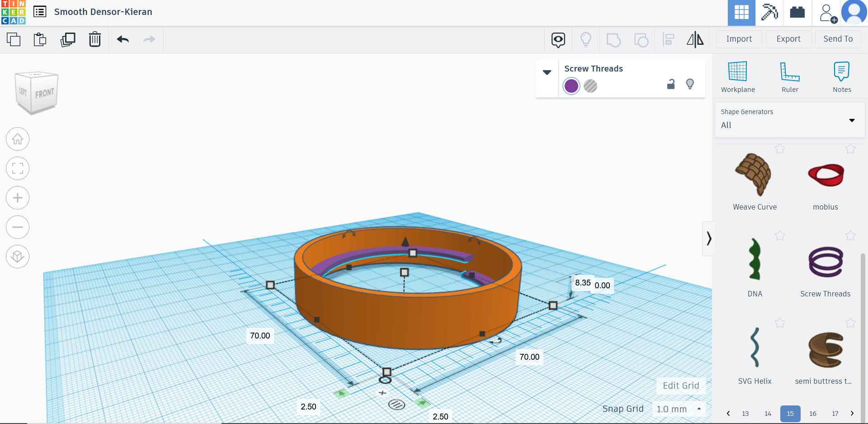Go to shape library page 16
This screenshot has height=424, width=868.
point(813,413)
